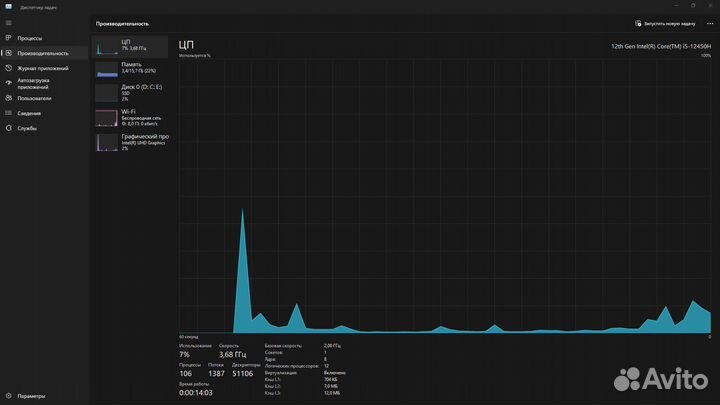Click the Автозагрузка приложений startup icon

pos(8,83)
